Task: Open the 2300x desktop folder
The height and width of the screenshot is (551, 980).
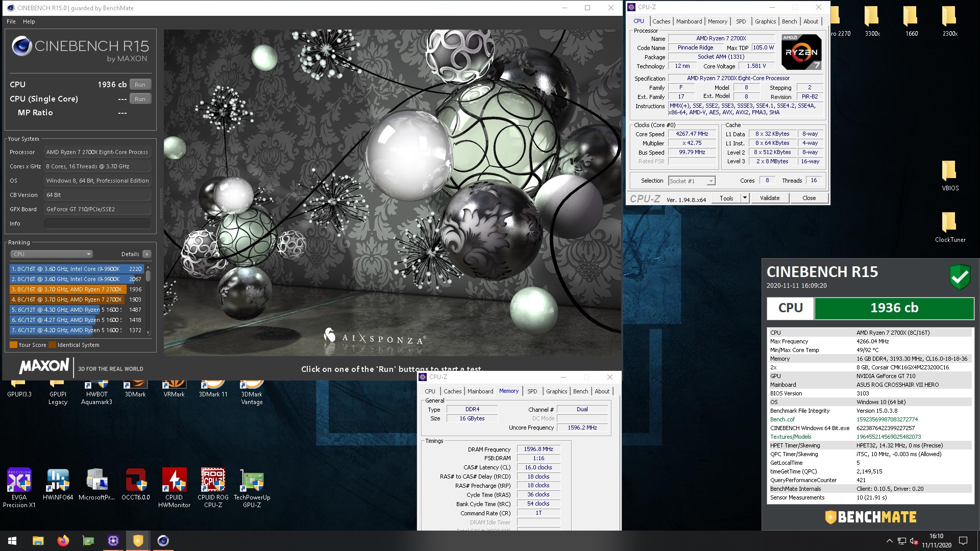Action: coord(950,21)
